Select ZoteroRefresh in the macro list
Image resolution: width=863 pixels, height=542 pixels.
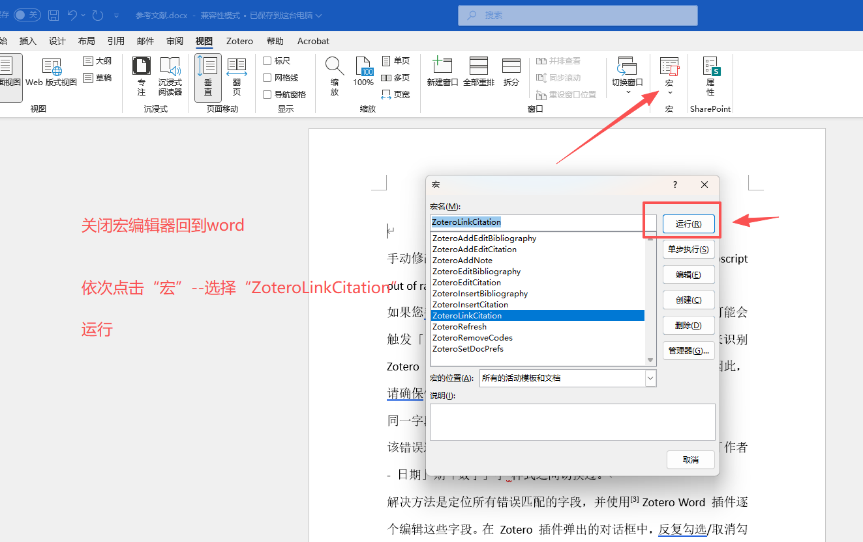coord(460,327)
